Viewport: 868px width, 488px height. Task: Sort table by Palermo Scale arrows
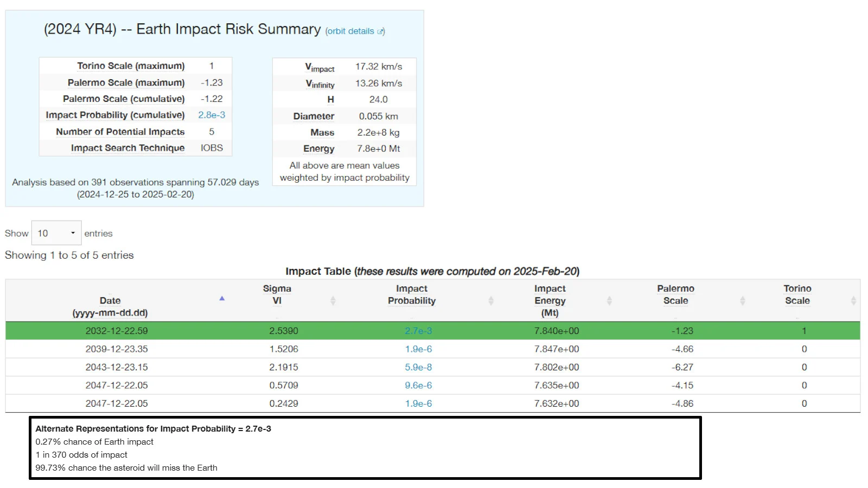tap(743, 300)
